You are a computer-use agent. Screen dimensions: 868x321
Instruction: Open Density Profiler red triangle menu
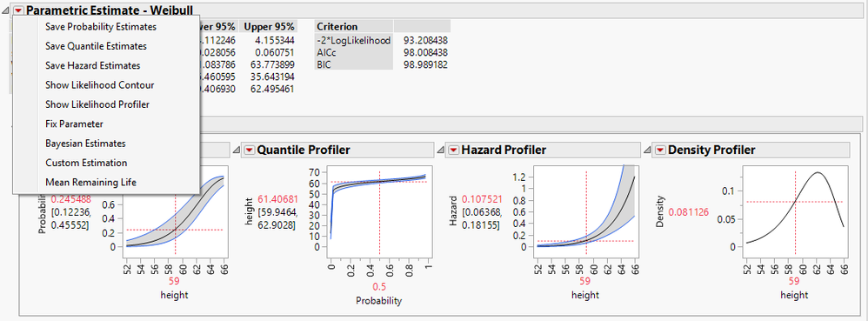[x=660, y=150]
